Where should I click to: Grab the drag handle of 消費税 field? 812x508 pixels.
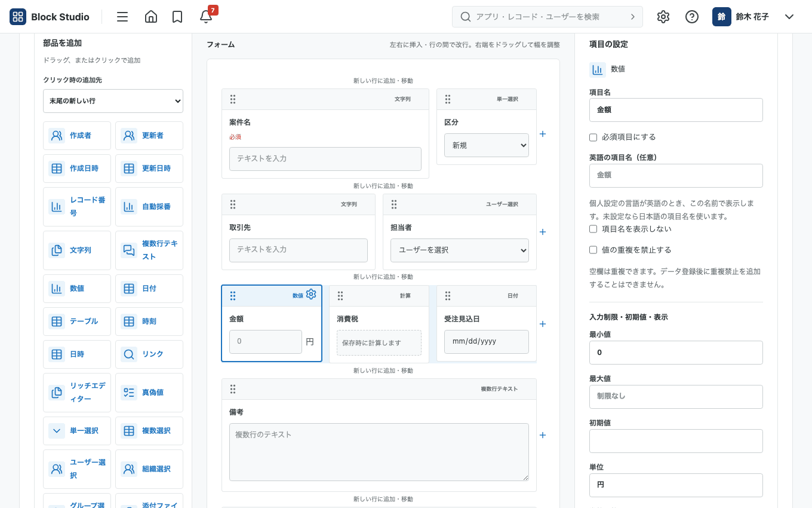pos(340,296)
